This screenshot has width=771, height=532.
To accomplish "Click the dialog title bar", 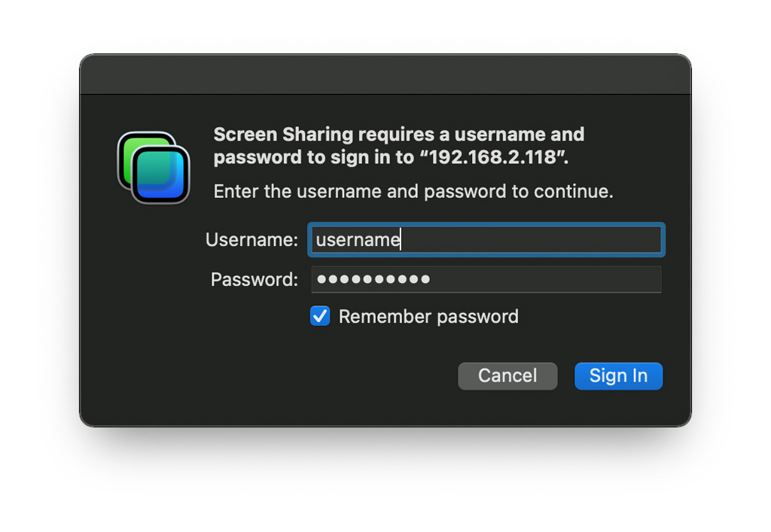I will [385, 73].
